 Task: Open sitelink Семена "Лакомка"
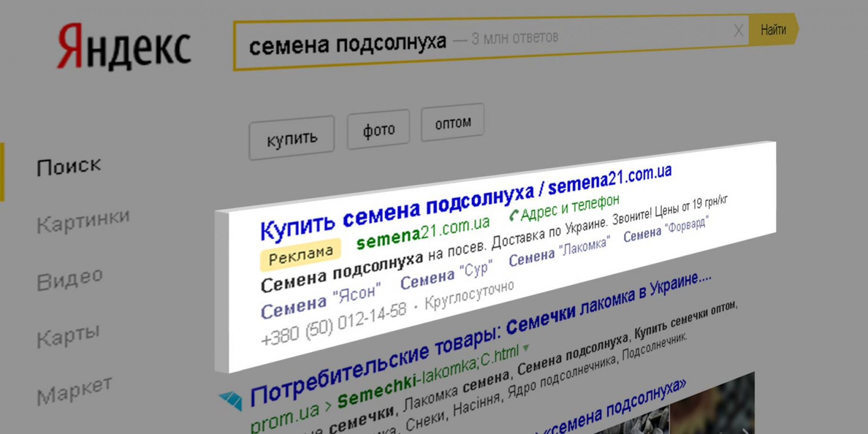[x=559, y=251]
